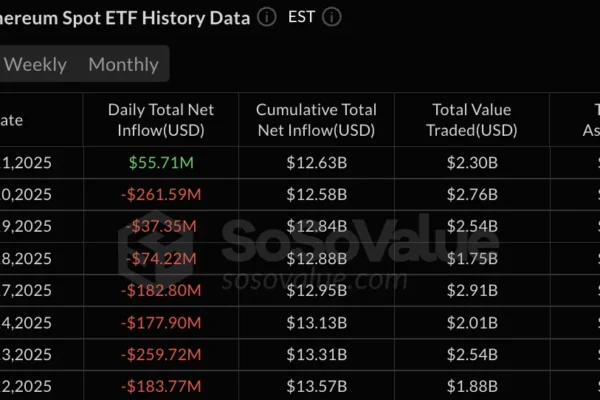Click the info icon beside History Data title

point(266,17)
